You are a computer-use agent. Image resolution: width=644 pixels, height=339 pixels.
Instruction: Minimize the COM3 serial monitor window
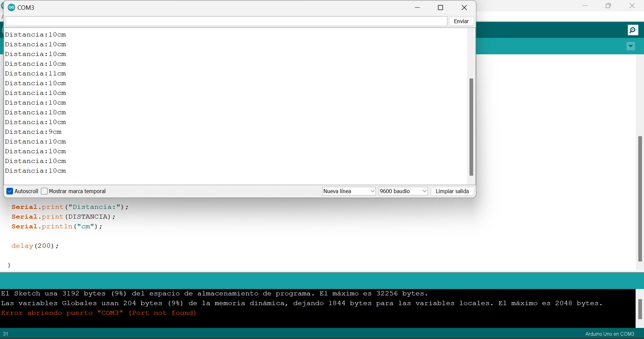click(417, 7)
